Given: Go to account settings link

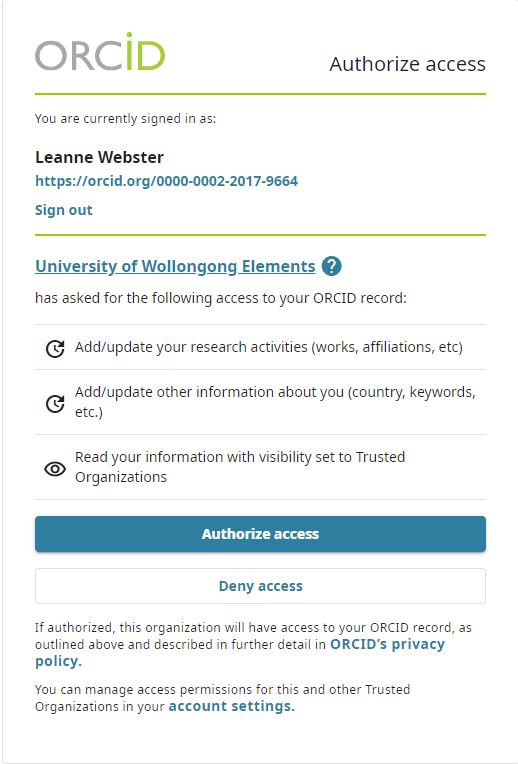Looking at the screenshot, I should click(x=231, y=707).
